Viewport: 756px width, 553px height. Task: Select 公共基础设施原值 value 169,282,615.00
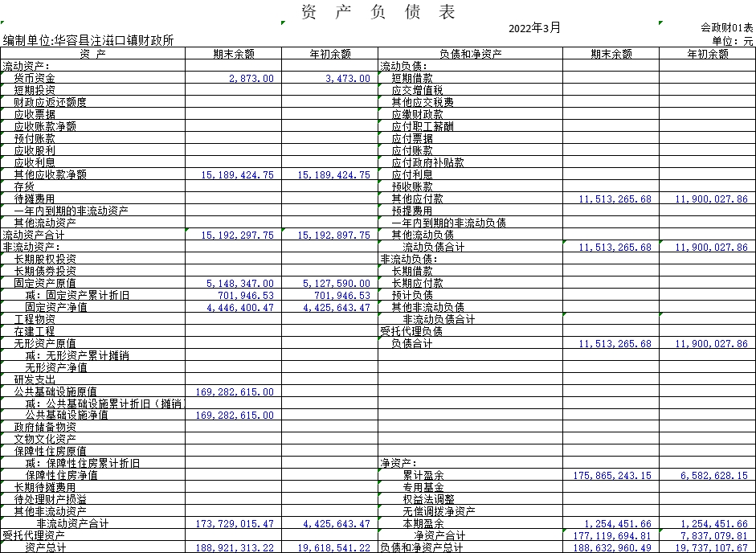click(235, 392)
